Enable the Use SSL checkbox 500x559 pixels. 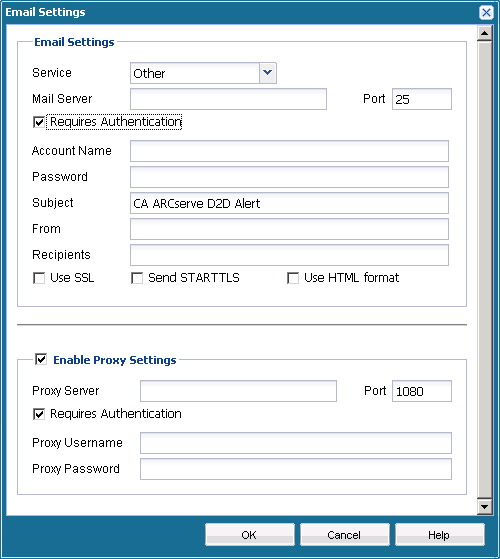(39, 278)
